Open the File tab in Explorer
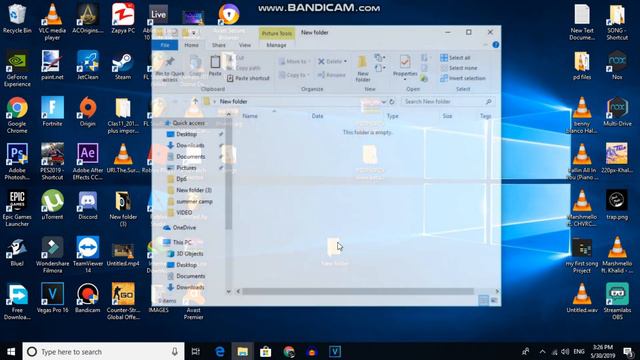Image resolution: width=640 pixels, height=360 pixels. tap(165, 45)
